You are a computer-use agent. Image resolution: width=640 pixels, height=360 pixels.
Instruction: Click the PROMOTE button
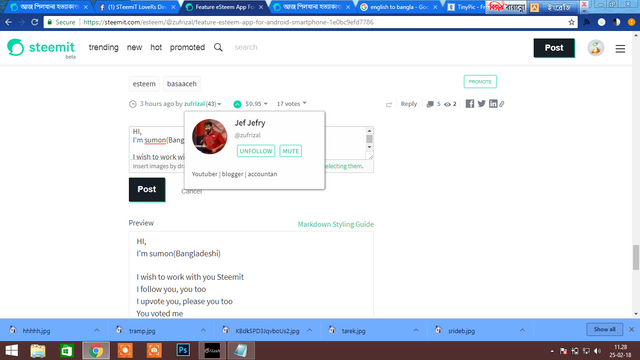pos(480,82)
